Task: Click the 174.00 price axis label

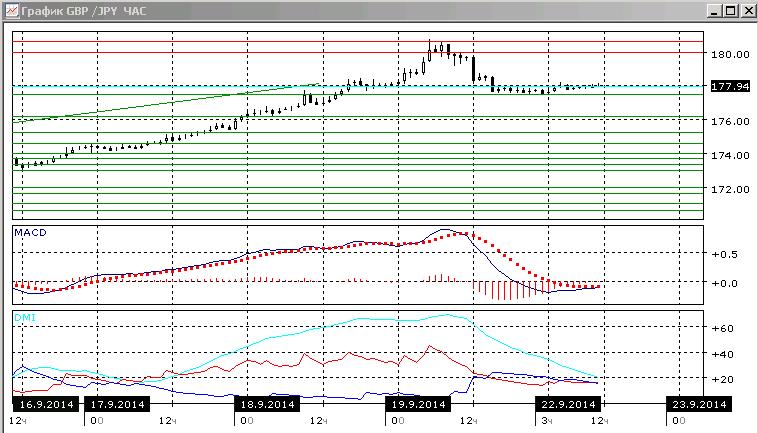Action: 730,155
